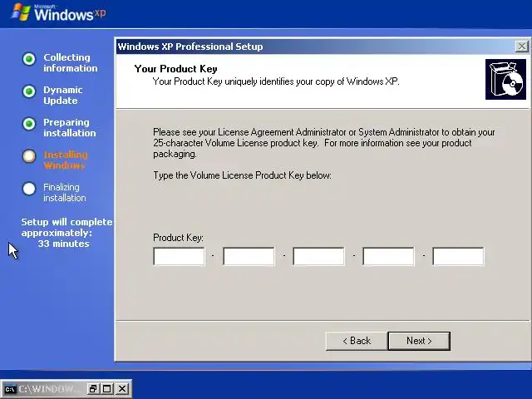Image resolution: width=532 pixels, height=399 pixels.
Task: Click the C:\WINDOW command prompt icon
Action: click(10, 389)
